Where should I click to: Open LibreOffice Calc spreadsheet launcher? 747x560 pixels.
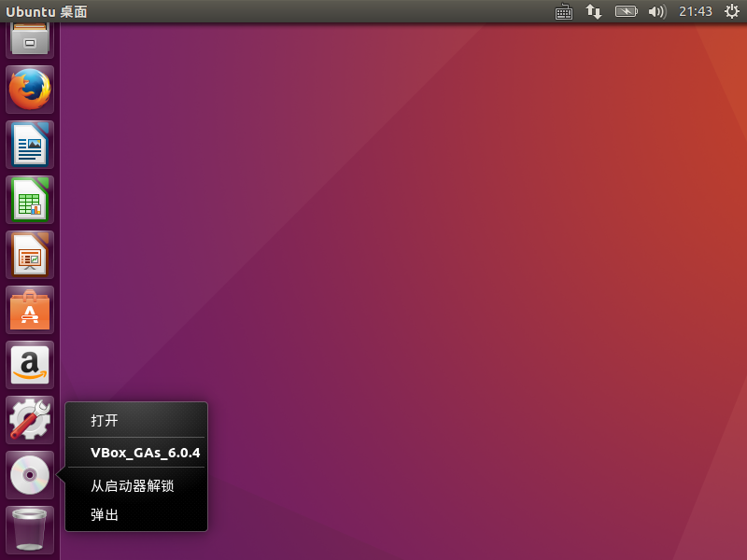30,200
